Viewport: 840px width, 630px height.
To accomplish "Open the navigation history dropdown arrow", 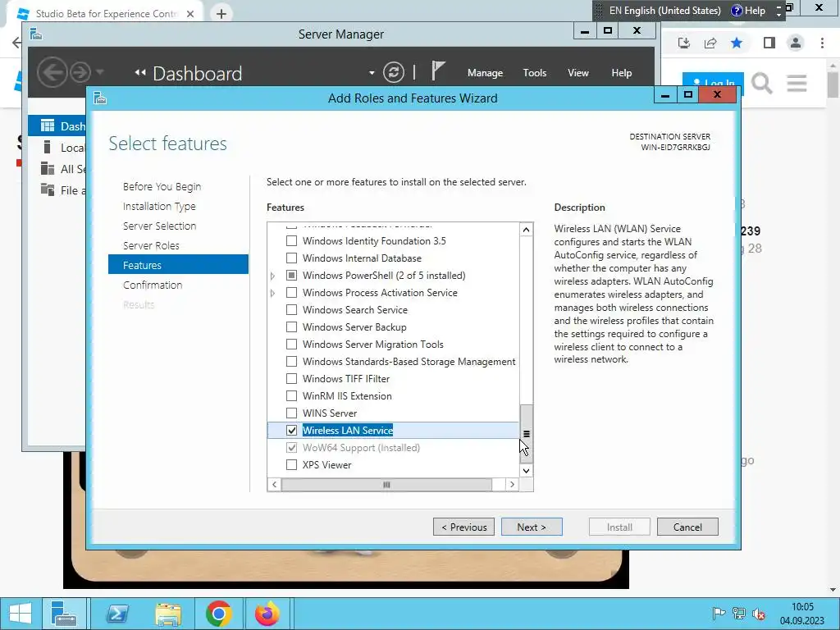I will click(x=99, y=72).
